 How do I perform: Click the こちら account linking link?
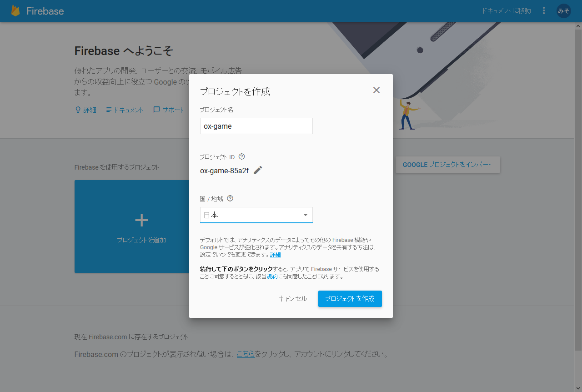point(246,354)
